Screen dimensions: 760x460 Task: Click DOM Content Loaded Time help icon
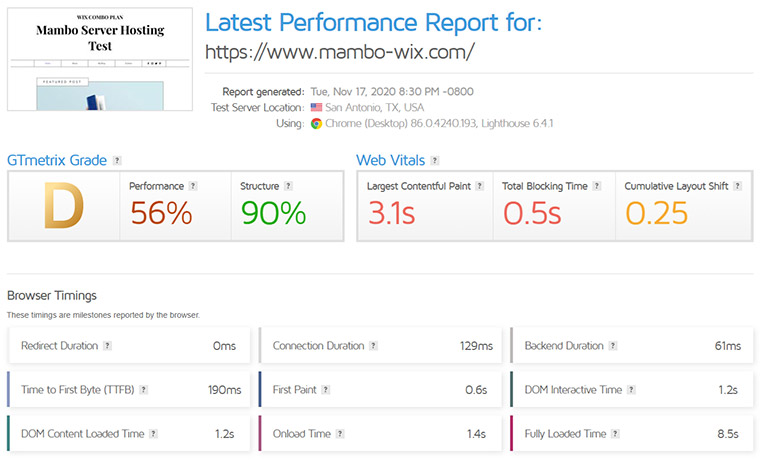pos(153,434)
